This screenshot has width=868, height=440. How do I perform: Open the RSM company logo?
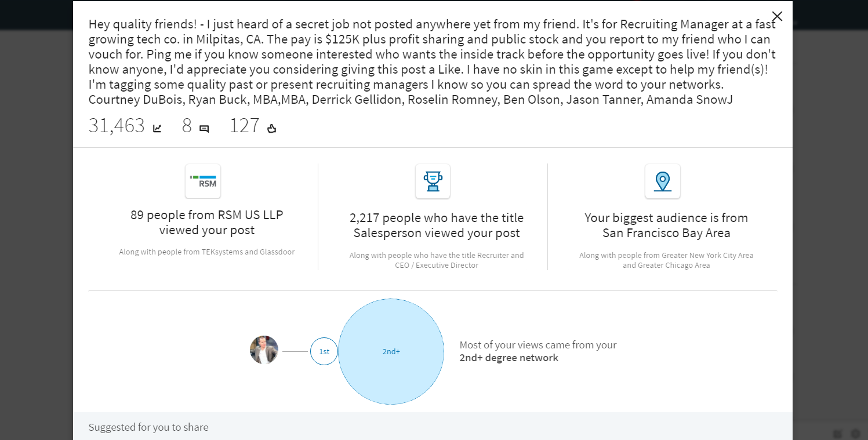tap(203, 181)
